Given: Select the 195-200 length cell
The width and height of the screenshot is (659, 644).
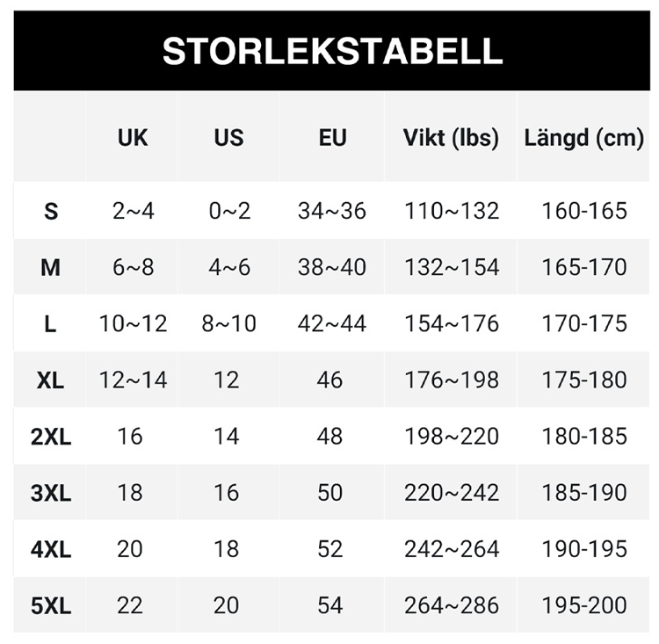Looking at the screenshot, I should [x=584, y=604].
